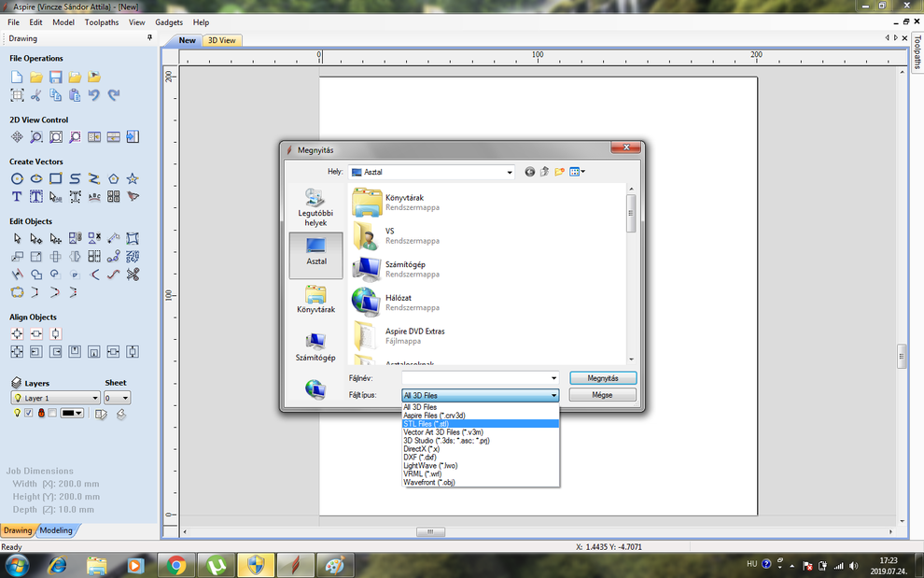Viewport: 924px width, 578px height.
Task: Click the Weld vectors tool
Action: [x=36, y=275]
